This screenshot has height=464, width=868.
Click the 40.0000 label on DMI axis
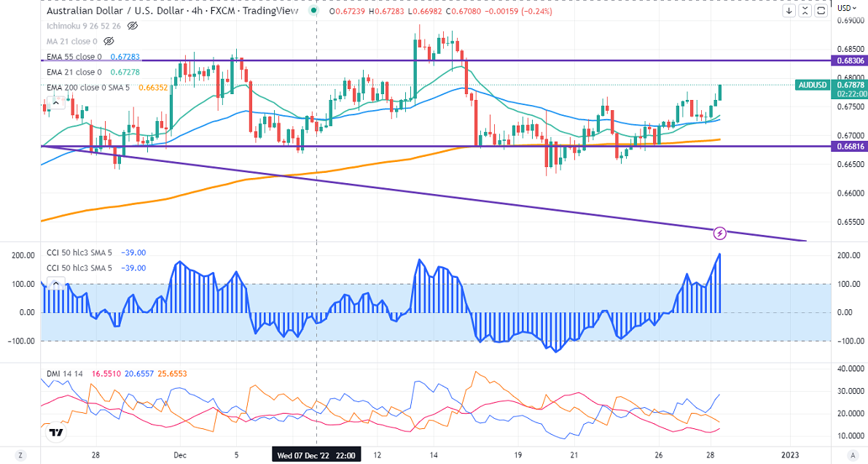(851, 368)
